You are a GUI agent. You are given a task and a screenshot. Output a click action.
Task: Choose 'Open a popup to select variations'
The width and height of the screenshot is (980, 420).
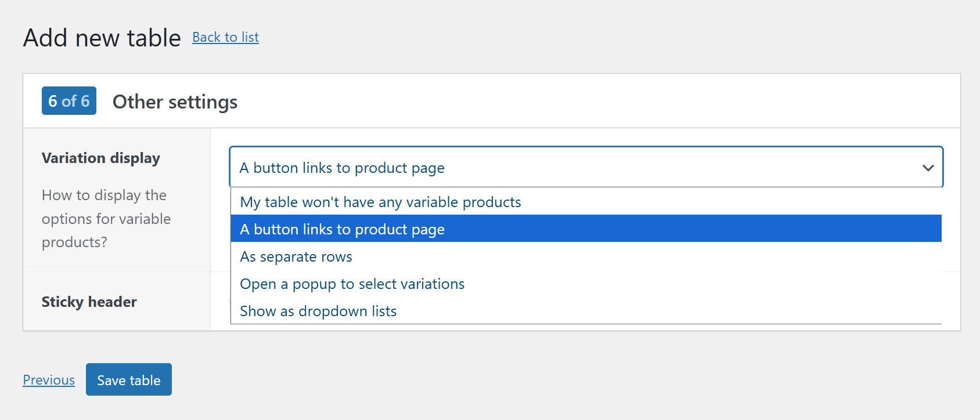tap(352, 284)
